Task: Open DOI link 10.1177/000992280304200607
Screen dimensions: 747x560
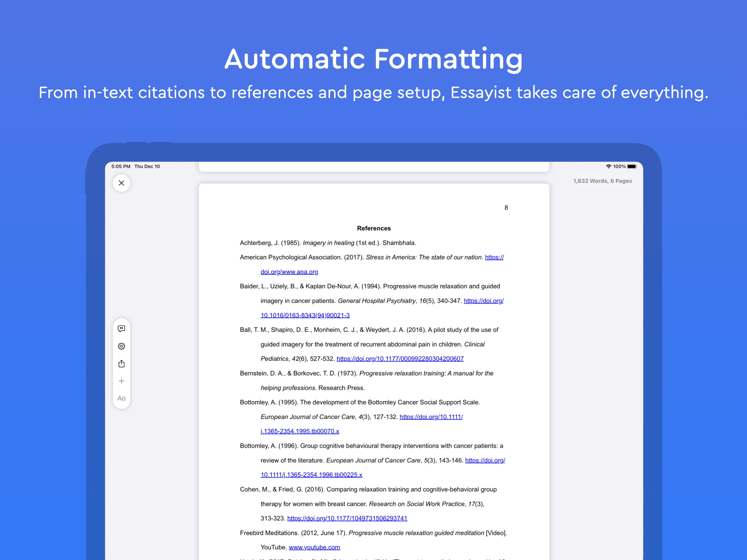Action: click(x=400, y=359)
